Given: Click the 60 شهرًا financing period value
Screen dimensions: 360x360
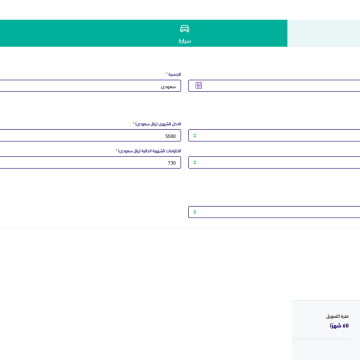Looking at the screenshot, I should tap(339, 326).
